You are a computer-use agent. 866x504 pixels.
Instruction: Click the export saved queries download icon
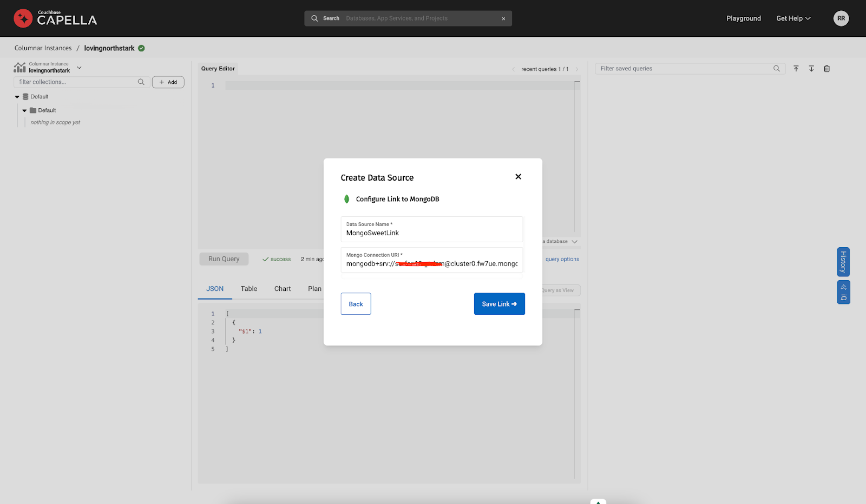point(811,69)
